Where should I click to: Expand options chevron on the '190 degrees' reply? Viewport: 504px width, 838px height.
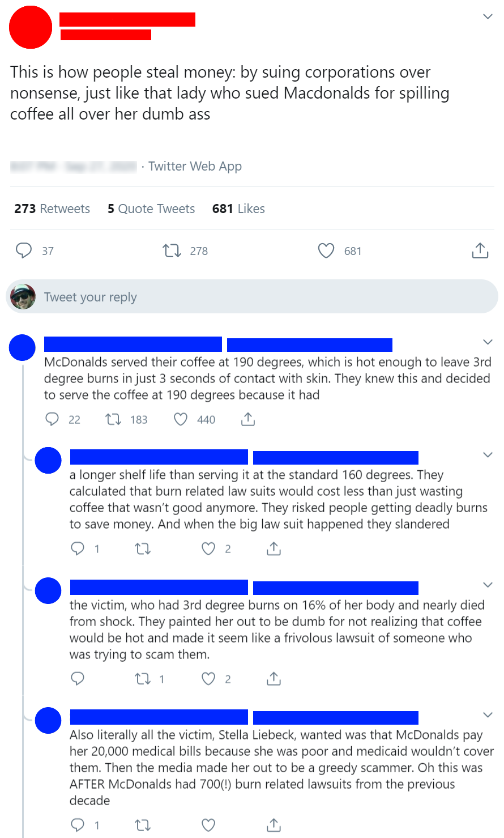pyautogui.click(x=488, y=342)
